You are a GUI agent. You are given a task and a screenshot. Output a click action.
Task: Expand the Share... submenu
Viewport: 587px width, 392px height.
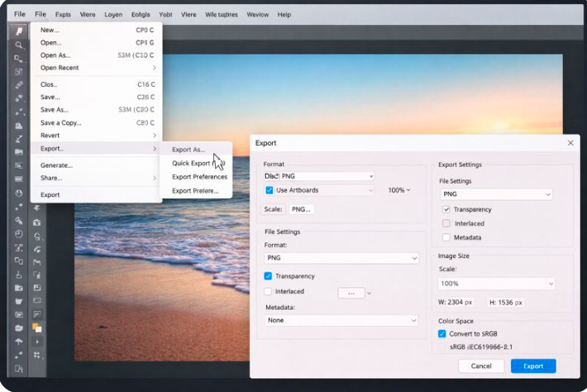tap(98, 178)
